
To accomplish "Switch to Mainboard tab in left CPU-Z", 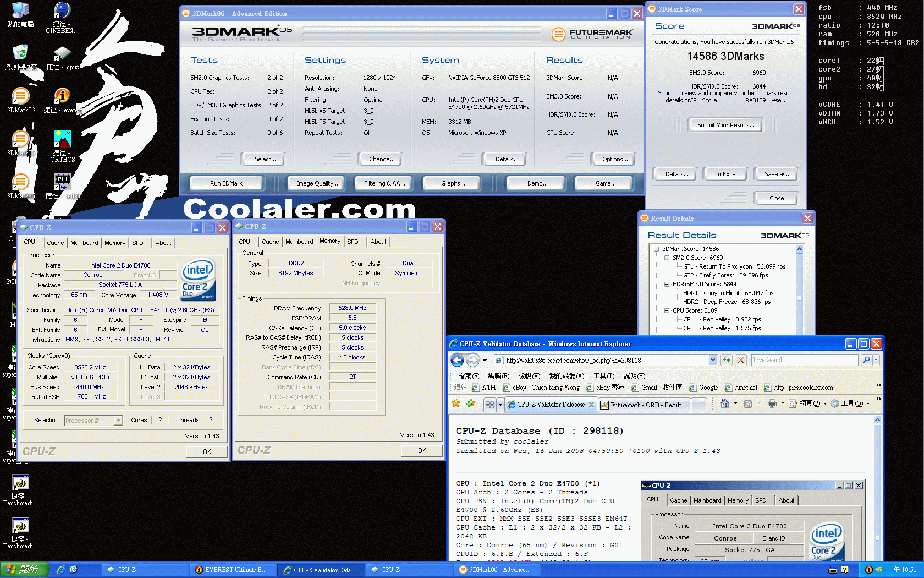I will (x=84, y=243).
